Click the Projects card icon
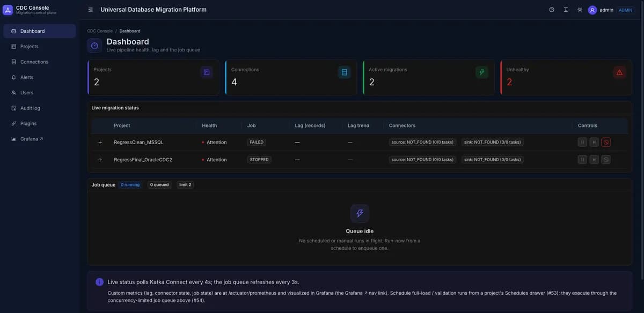The height and width of the screenshot is (313, 644). click(x=207, y=72)
